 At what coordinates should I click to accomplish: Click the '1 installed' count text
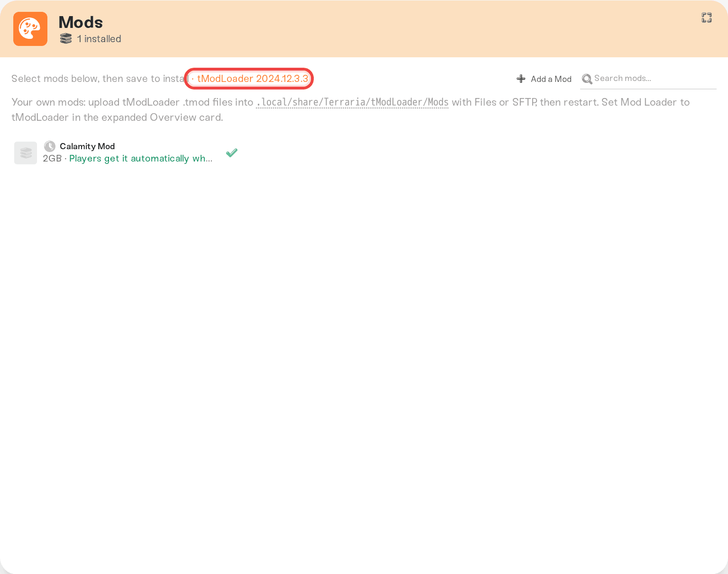(99, 39)
